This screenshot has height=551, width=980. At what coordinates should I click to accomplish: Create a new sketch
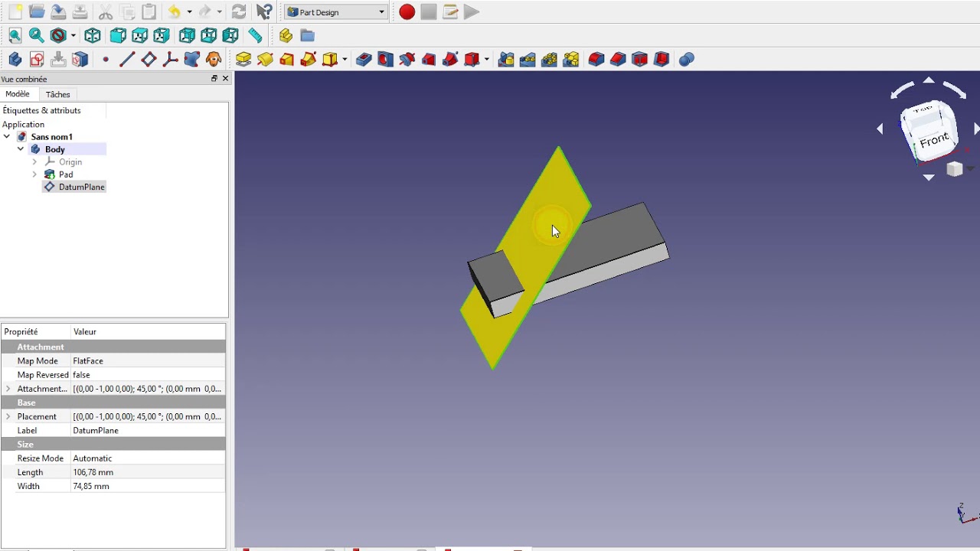pos(37,59)
